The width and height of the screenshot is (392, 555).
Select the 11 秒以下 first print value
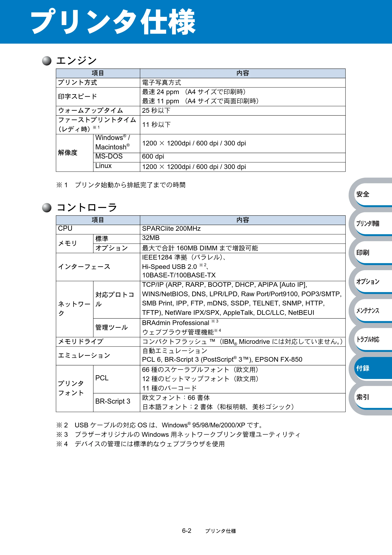coord(156,125)
